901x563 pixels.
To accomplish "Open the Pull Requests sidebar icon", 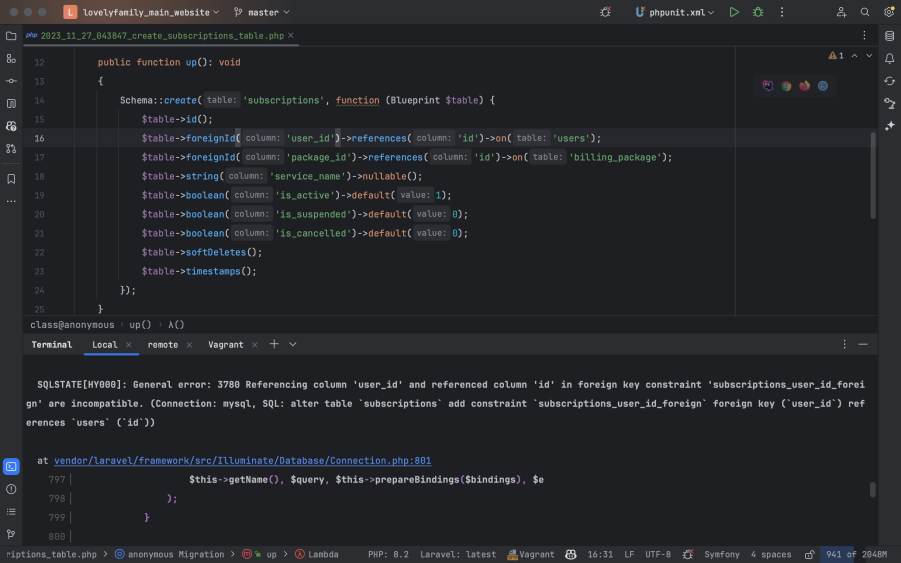I will pos(11,148).
